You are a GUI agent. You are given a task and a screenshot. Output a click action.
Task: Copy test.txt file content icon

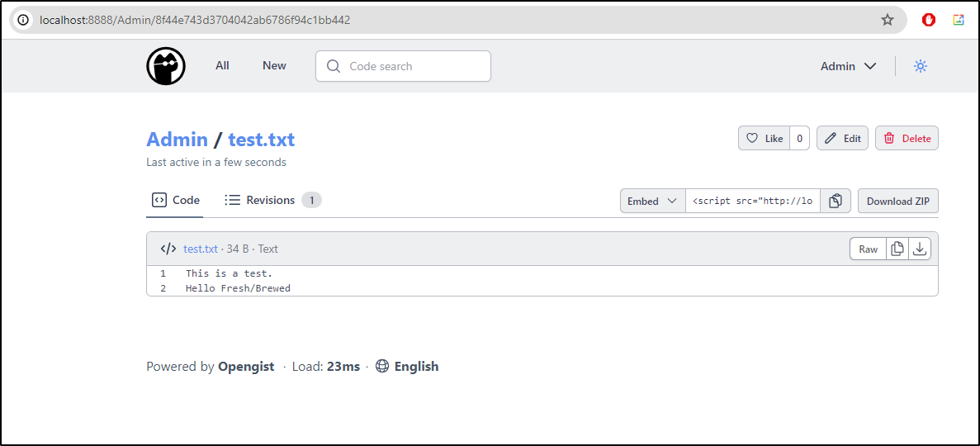[x=897, y=249]
